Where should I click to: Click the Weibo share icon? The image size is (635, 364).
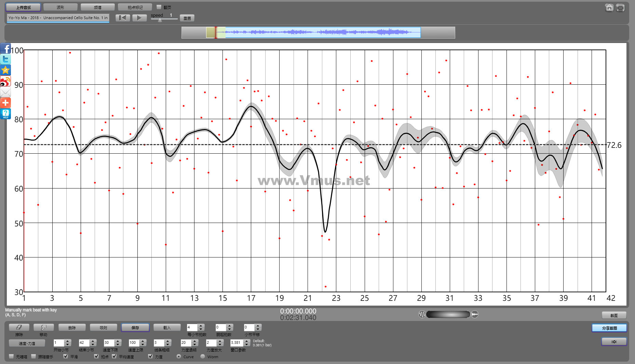click(5, 81)
